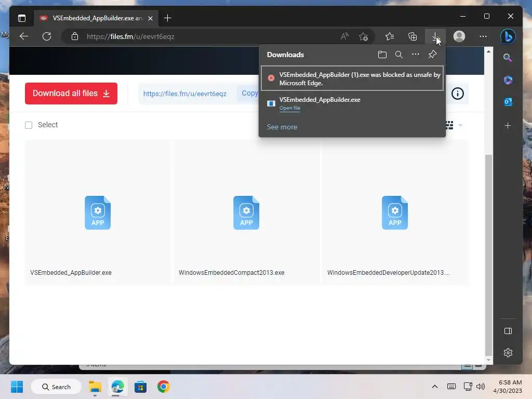
Task: Open File Explorer from taskbar
Action: tap(95, 387)
